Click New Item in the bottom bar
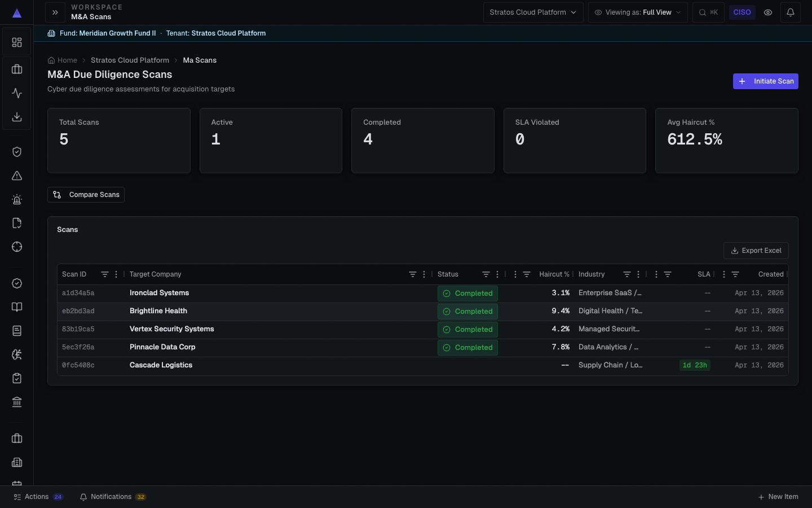Viewport: 812px width, 508px height. (x=778, y=497)
